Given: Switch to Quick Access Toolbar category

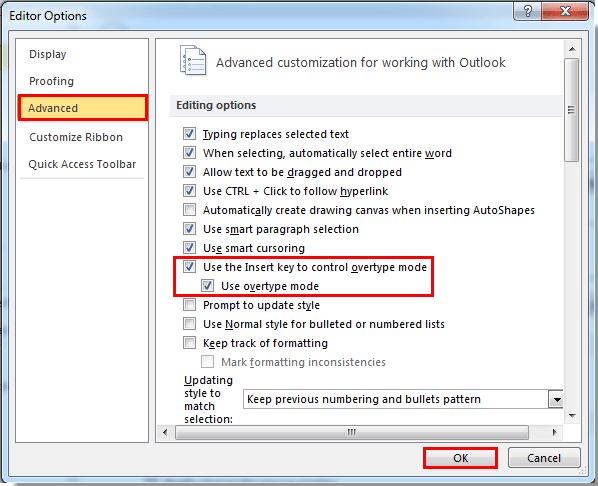Looking at the screenshot, I should [x=82, y=164].
